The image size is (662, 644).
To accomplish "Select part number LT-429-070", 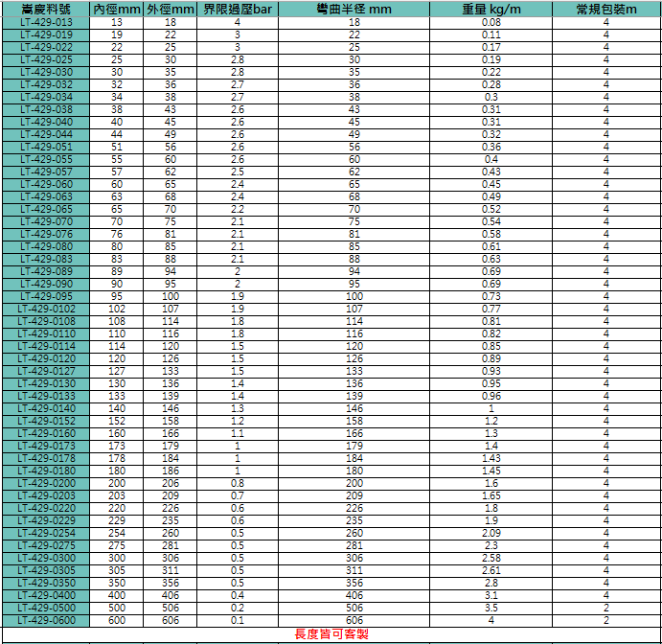I will [x=46, y=221].
